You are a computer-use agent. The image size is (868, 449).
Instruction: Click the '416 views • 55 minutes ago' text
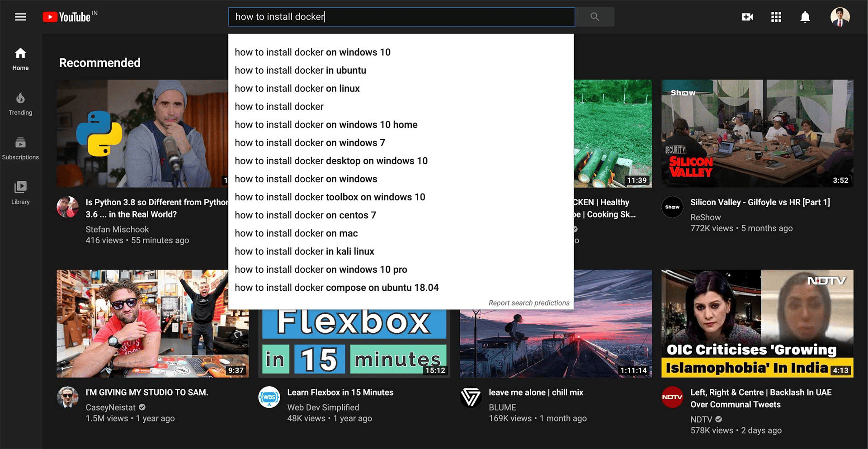pos(137,240)
